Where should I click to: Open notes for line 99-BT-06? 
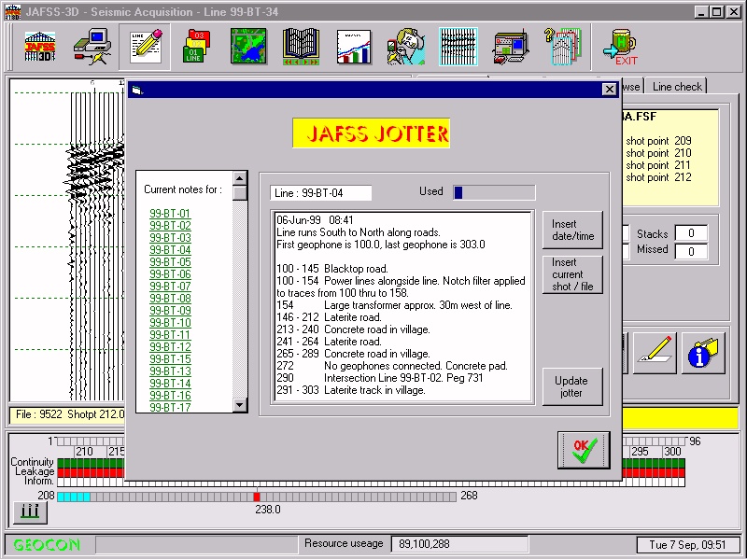click(170, 274)
